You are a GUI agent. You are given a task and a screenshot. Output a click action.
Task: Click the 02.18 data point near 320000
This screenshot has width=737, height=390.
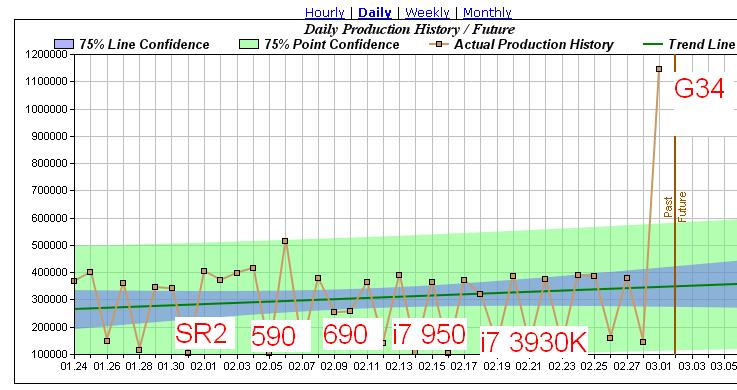(480, 294)
